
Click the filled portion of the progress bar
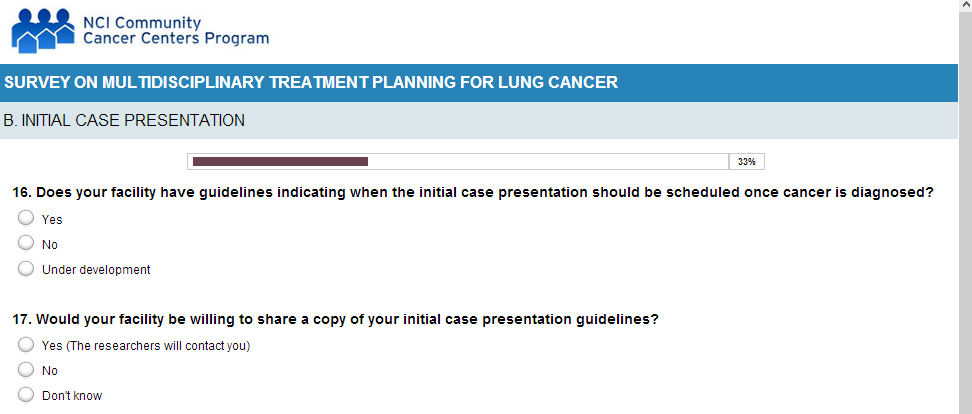[280, 161]
